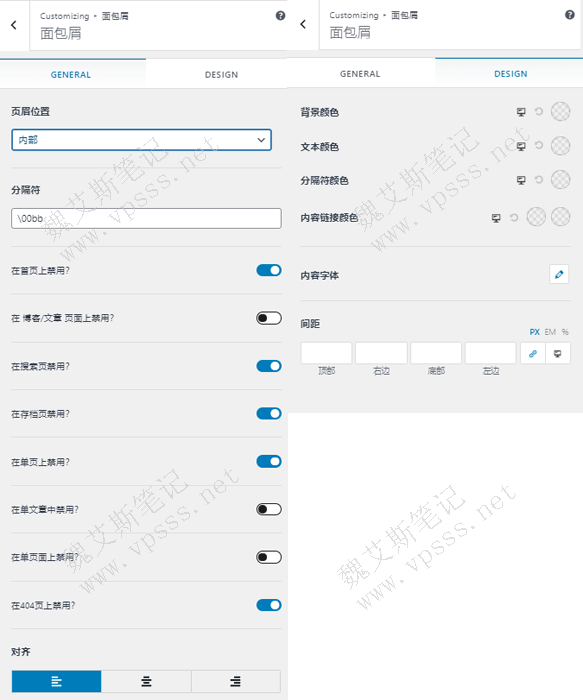
Task: Open the 分隔符颜色 color swatch
Action: [x=560, y=179]
